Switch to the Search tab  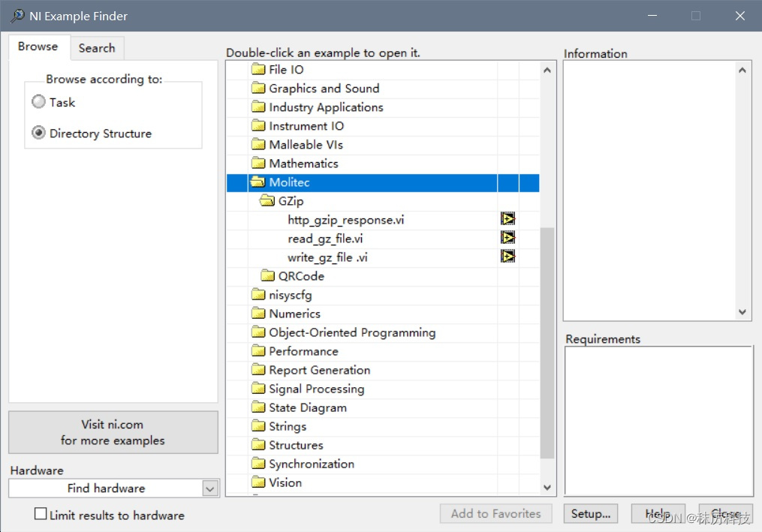click(x=97, y=47)
